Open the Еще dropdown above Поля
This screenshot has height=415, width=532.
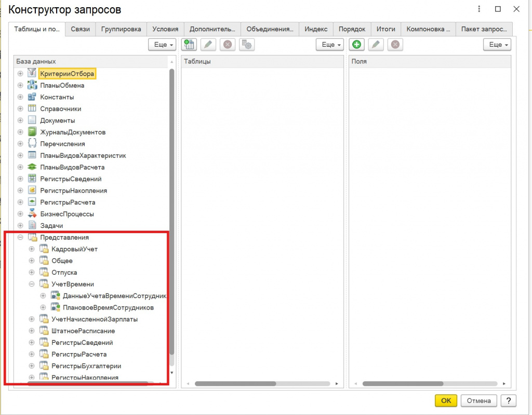point(497,45)
